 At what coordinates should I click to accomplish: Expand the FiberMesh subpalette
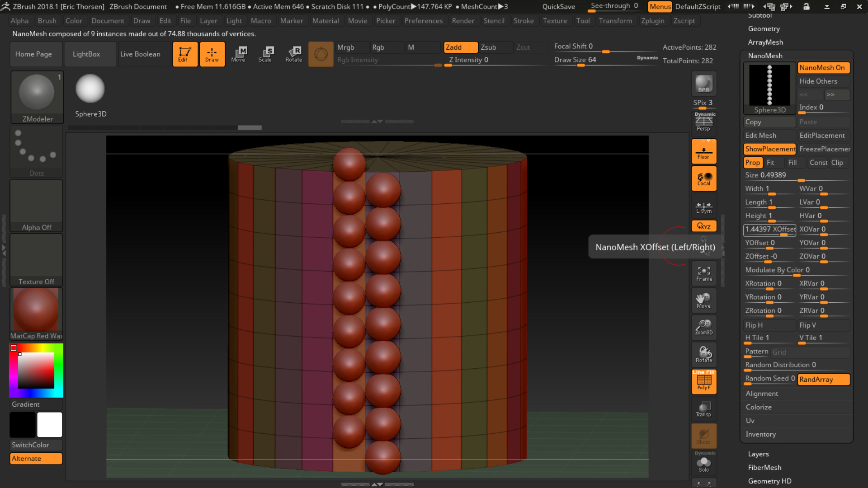pos(764,468)
